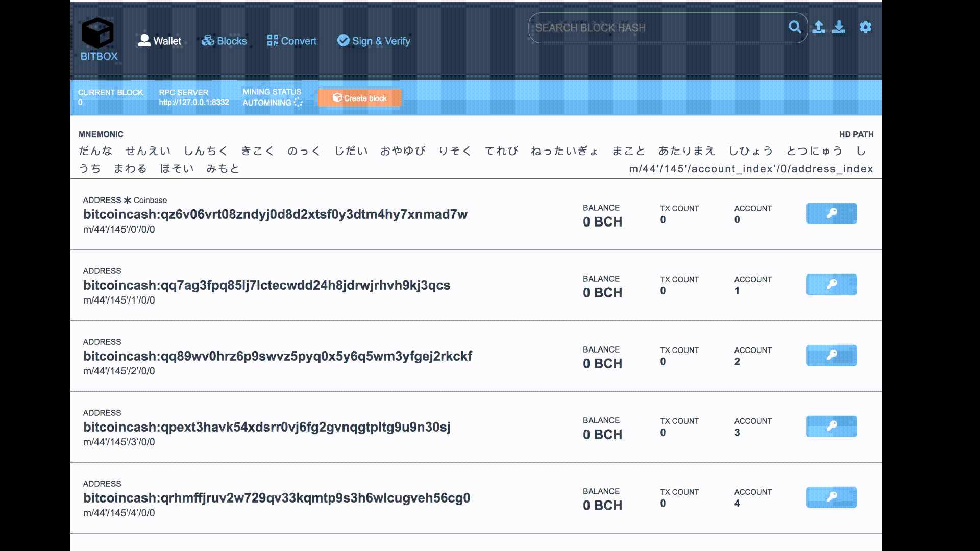Click the Coinbase address qz6v06vrt08...
Image resolution: width=980 pixels, height=551 pixels.
275,214
